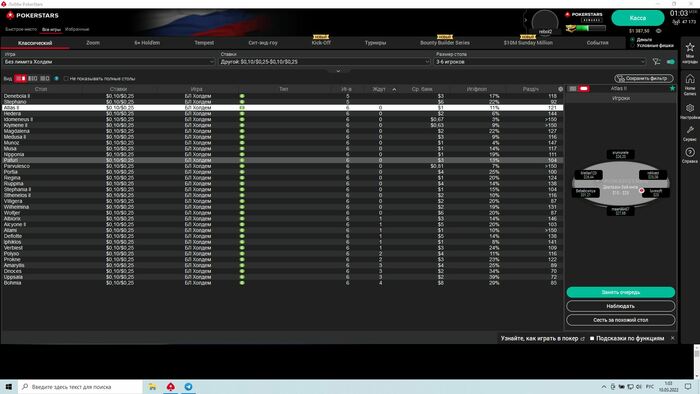Select the Bohmia table row
The width and height of the screenshot is (700, 394).
282,282
